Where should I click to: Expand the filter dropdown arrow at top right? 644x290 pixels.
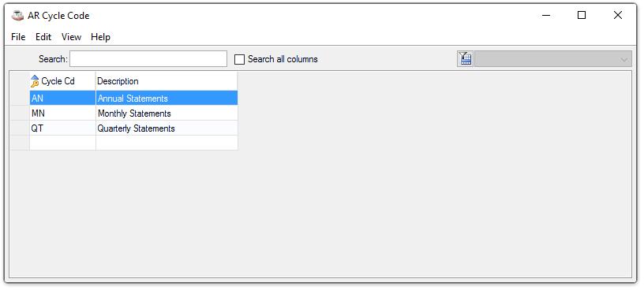624,59
